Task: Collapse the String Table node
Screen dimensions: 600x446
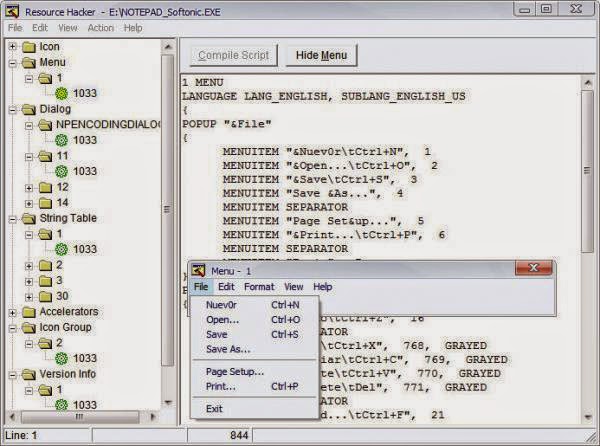Action: 13,219
